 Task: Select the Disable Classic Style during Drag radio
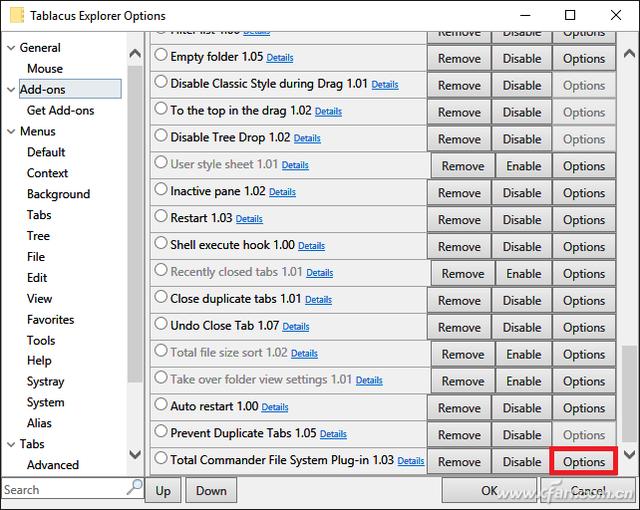tap(161, 82)
